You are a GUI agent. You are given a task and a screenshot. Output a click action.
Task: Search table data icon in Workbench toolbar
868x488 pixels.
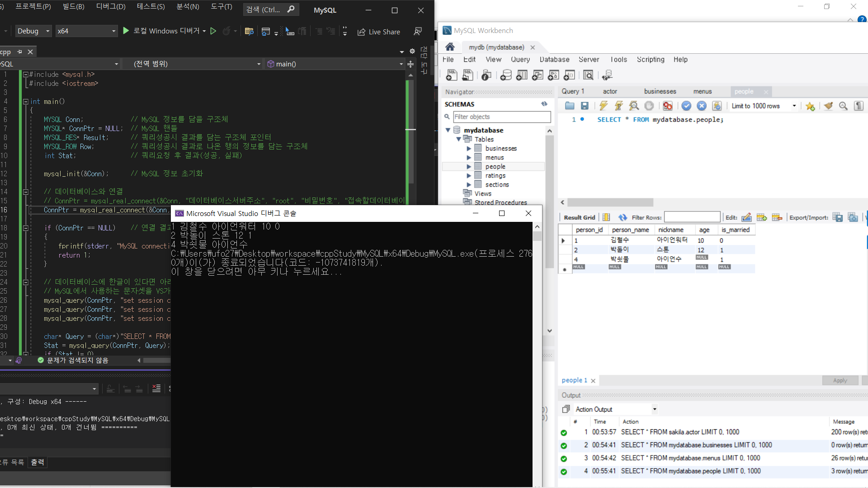[588, 75]
